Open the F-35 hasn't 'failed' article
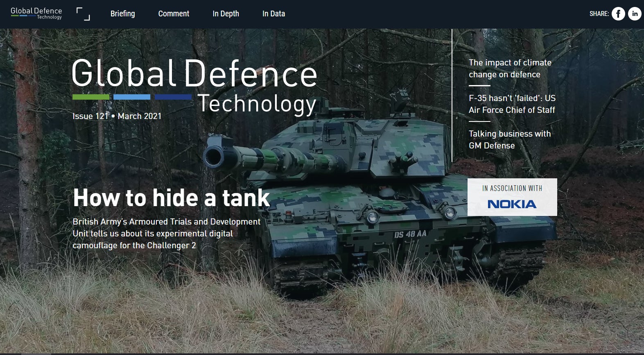 coord(512,104)
